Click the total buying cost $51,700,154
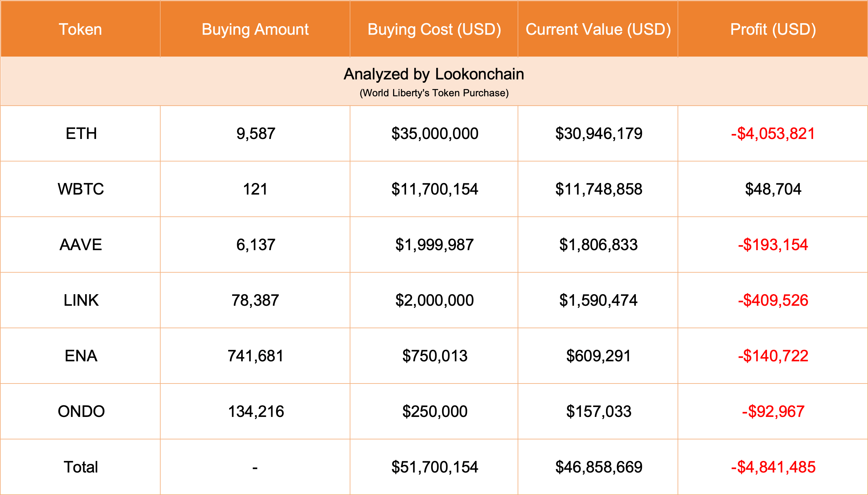The width and height of the screenshot is (868, 495). tap(434, 467)
